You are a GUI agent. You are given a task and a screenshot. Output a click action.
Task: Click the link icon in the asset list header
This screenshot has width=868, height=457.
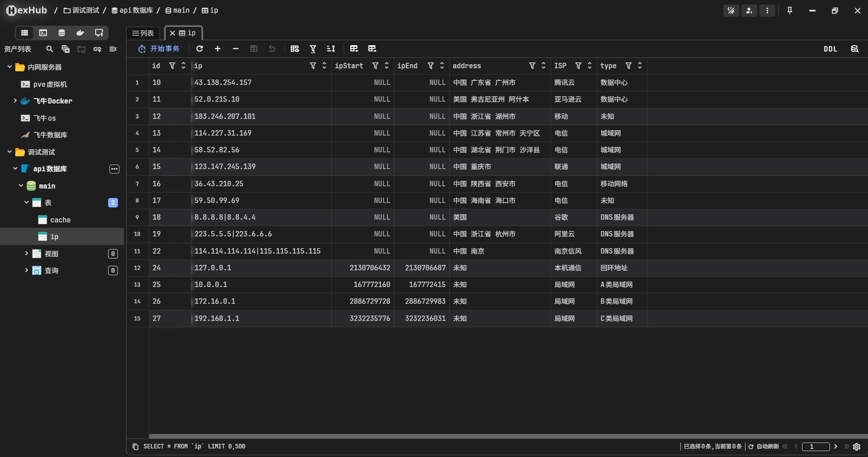pos(97,49)
